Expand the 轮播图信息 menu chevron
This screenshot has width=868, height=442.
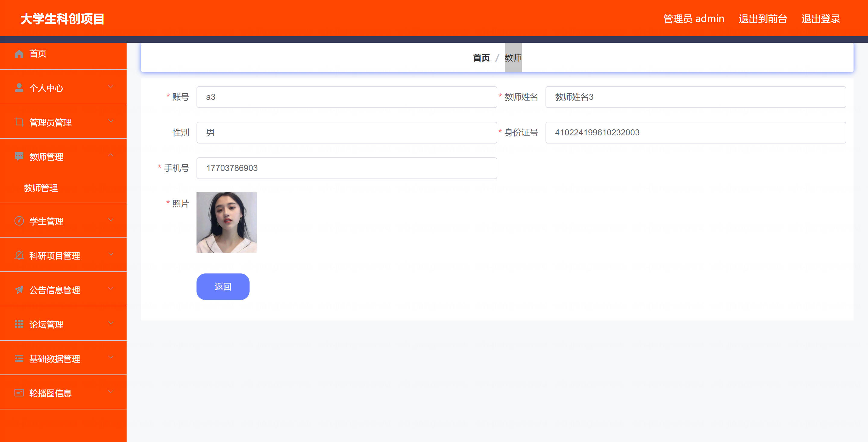click(111, 392)
